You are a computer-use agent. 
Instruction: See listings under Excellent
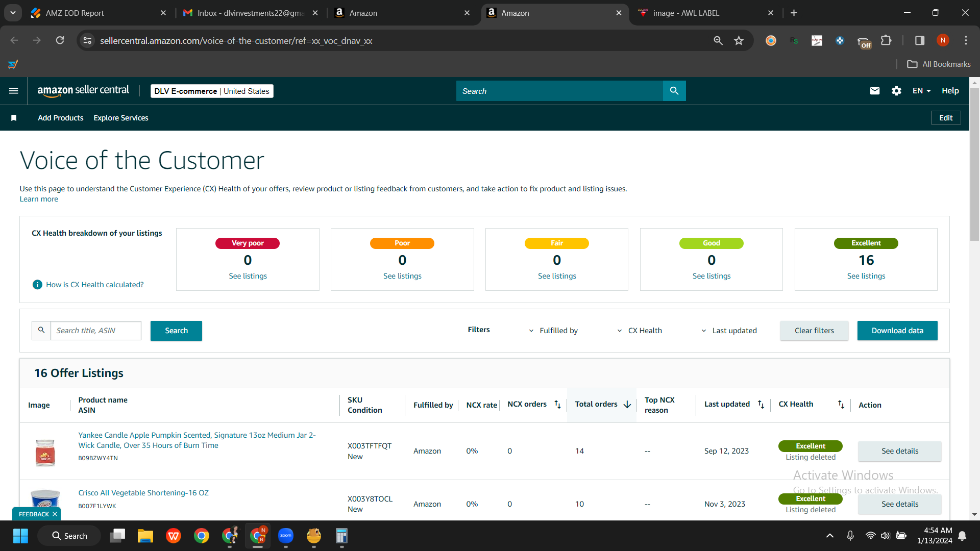click(866, 276)
